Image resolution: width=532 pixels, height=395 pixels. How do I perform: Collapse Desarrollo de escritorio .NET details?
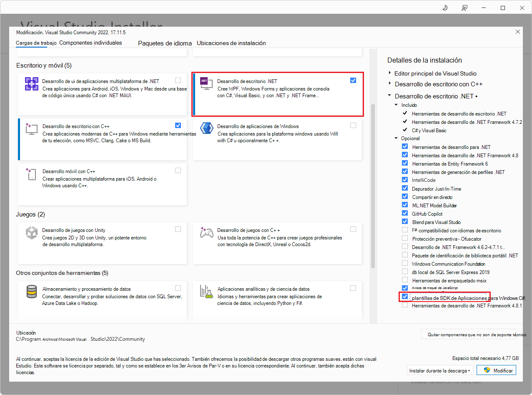pyautogui.click(x=390, y=96)
